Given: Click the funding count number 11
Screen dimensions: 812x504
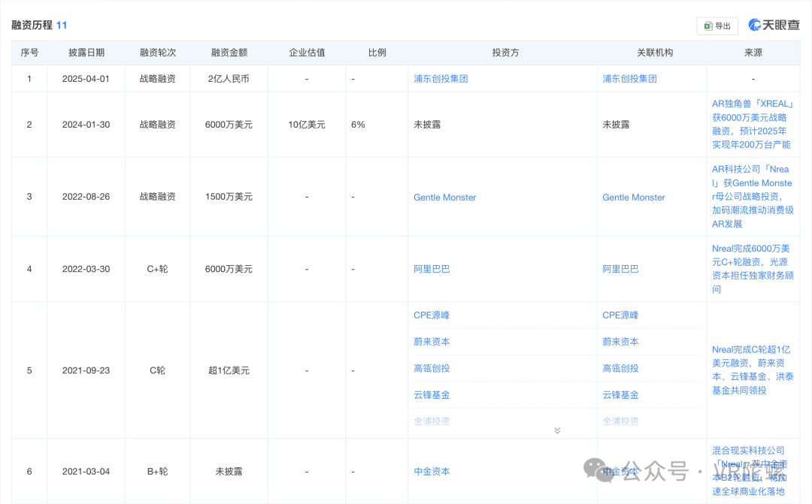Looking at the screenshot, I should point(62,25).
